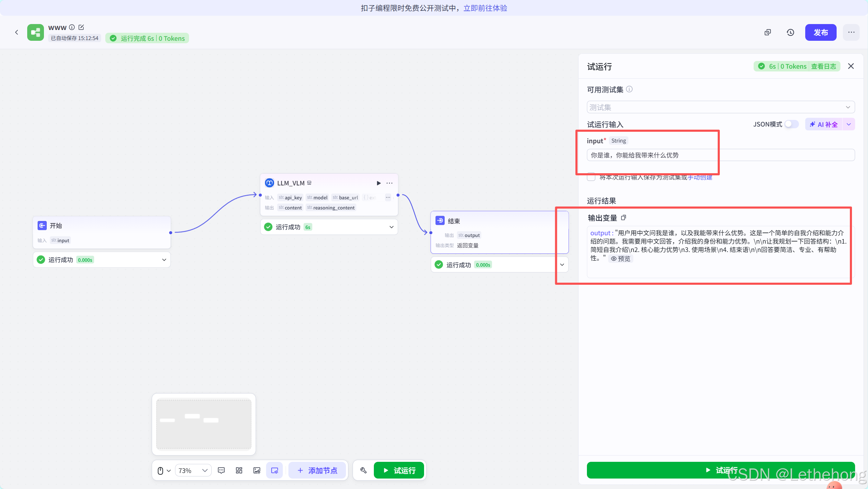Click 预览 eye icon for output
Viewport: 868px width, 489px height.
point(621,259)
